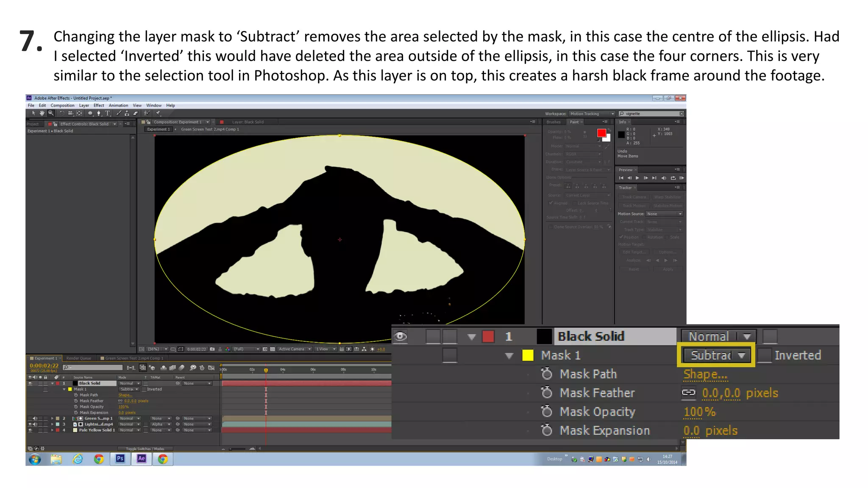
Task: Select the Clone Stamp tool
Action: [127, 113]
